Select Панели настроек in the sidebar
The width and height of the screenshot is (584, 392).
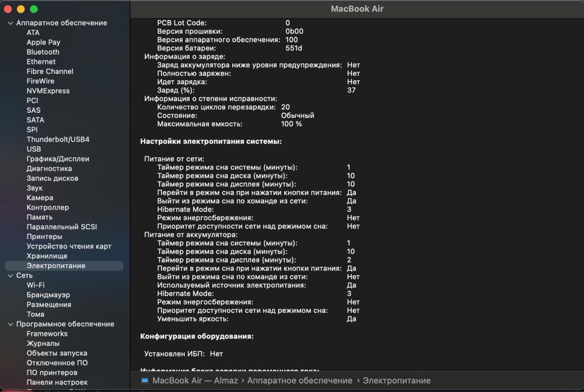coord(57,382)
